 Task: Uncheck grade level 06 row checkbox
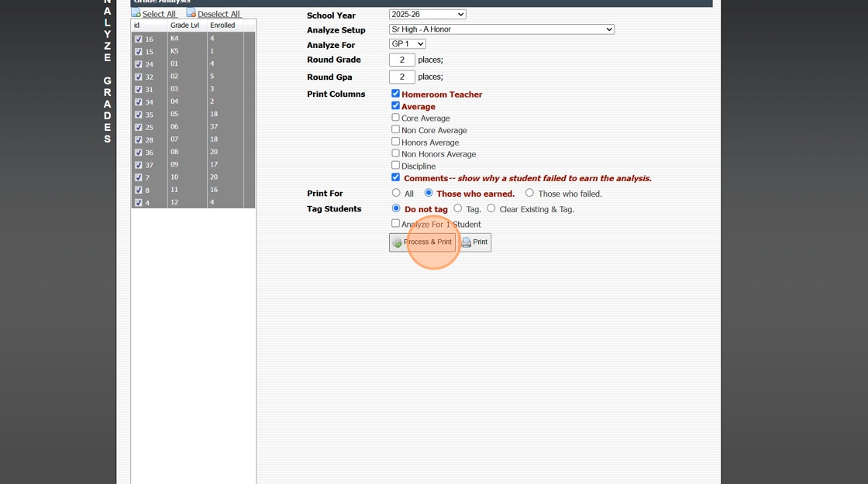tap(139, 127)
